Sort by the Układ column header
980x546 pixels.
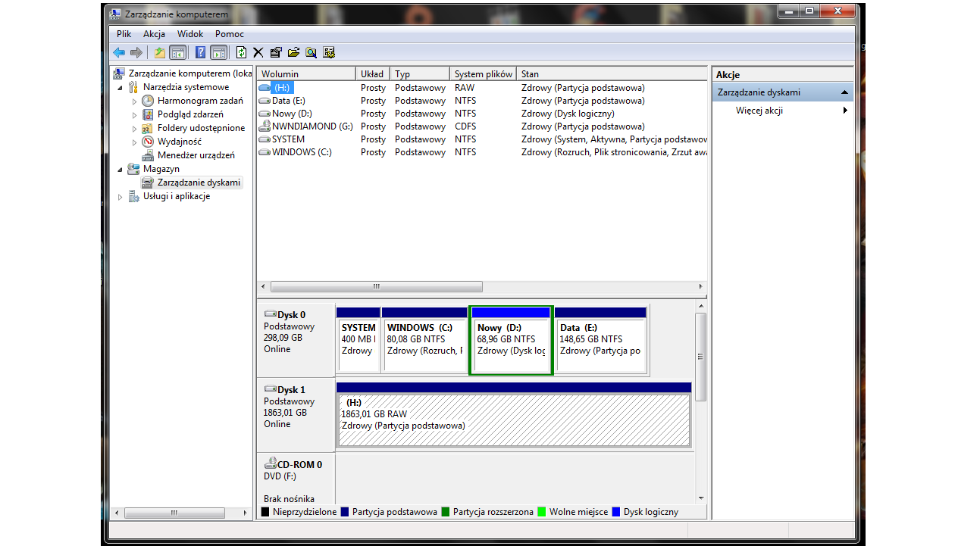click(x=374, y=74)
